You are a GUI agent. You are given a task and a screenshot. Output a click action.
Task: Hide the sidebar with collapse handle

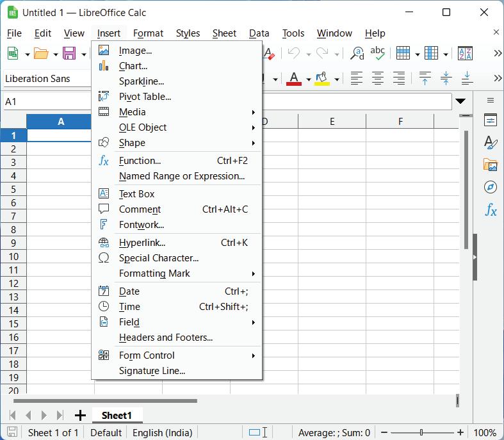(x=475, y=257)
